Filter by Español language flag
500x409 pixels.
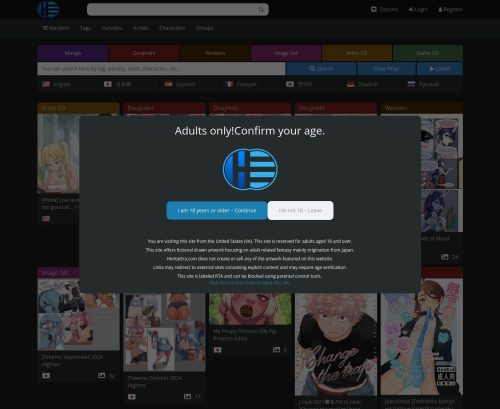coord(180,84)
